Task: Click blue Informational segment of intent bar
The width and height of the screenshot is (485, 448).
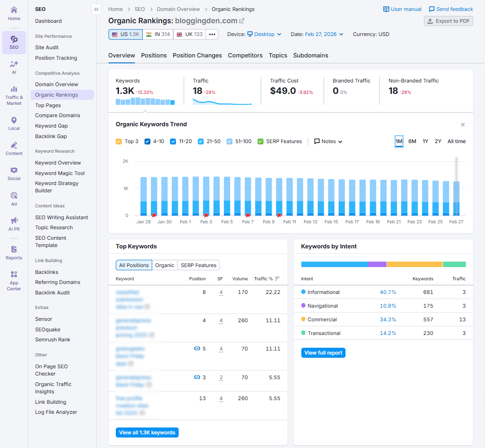Action: [x=335, y=264]
